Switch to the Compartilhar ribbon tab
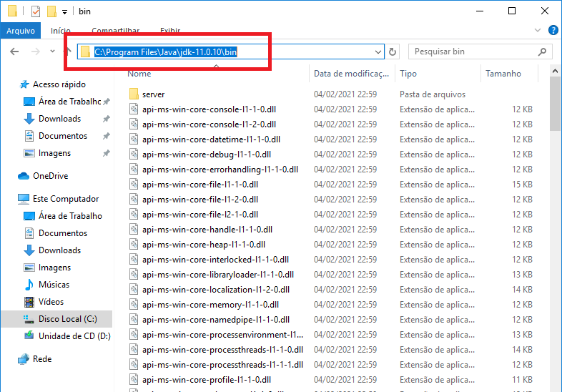The width and height of the screenshot is (562, 392). pos(115,31)
